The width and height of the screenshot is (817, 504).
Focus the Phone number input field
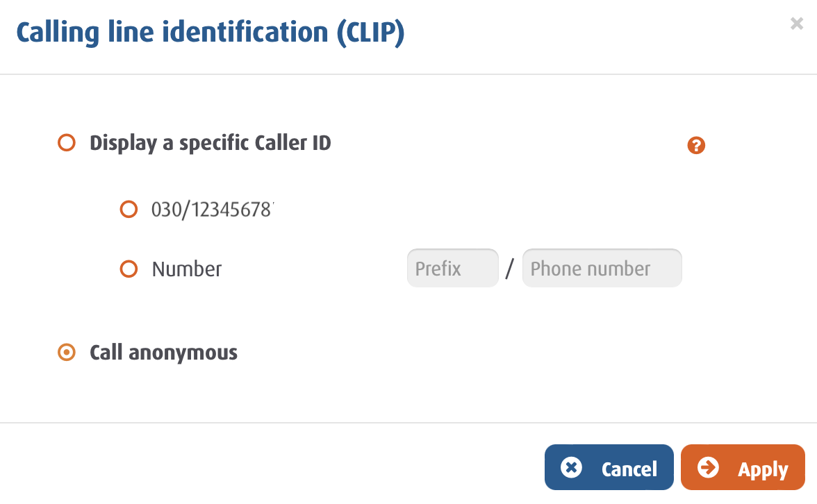tap(602, 269)
